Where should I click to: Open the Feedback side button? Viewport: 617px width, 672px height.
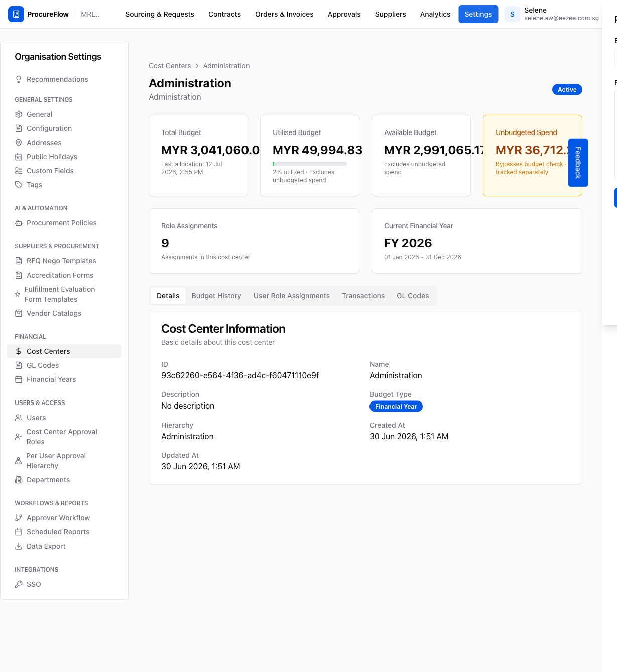point(578,163)
